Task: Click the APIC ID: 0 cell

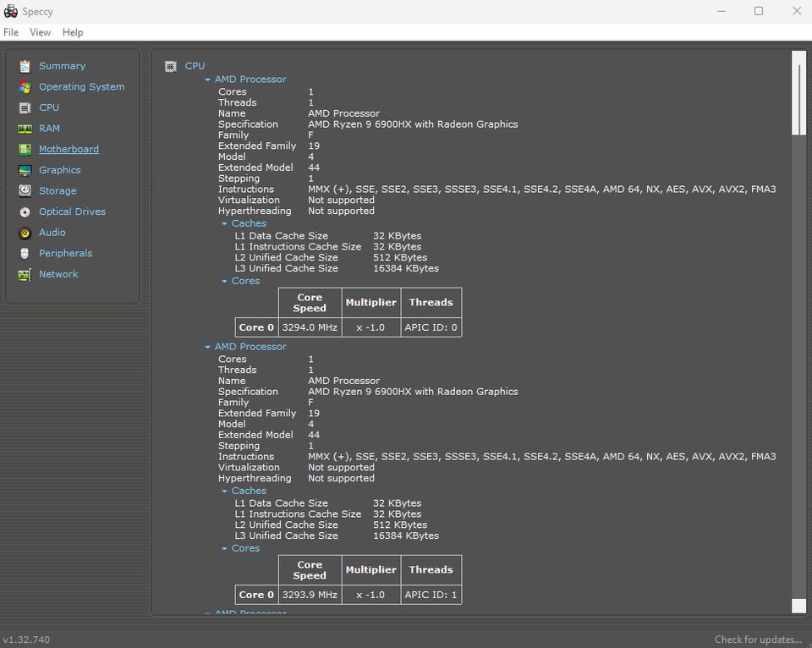Action: (x=431, y=327)
